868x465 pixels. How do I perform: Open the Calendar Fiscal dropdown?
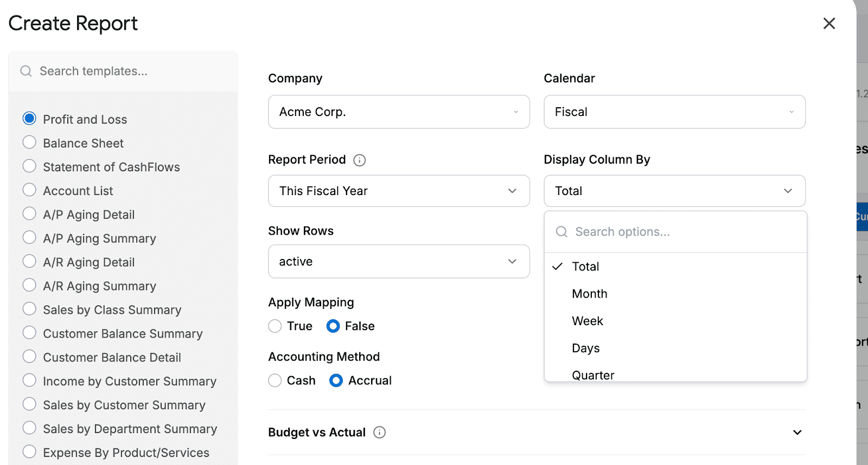coord(674,112)
